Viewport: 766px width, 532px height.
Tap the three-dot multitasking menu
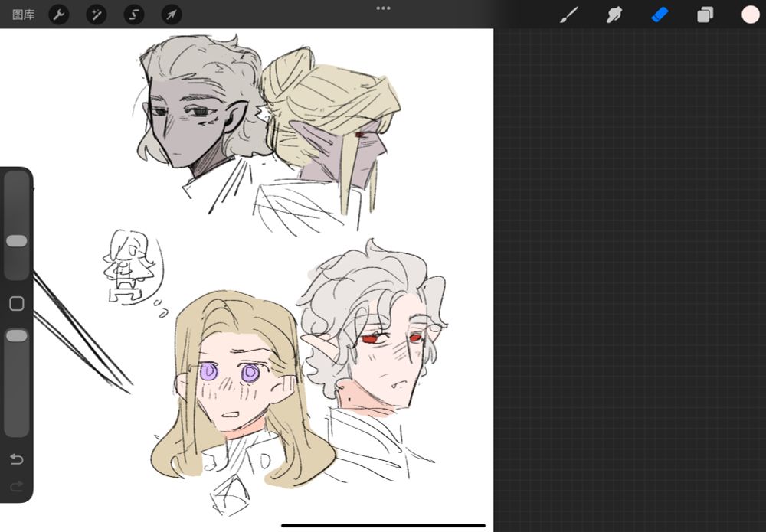pyautogui.click(x=383, y=8)
